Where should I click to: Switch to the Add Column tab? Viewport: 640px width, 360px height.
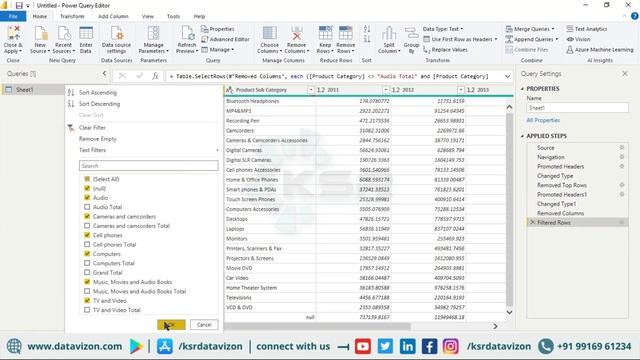(113, 16)
